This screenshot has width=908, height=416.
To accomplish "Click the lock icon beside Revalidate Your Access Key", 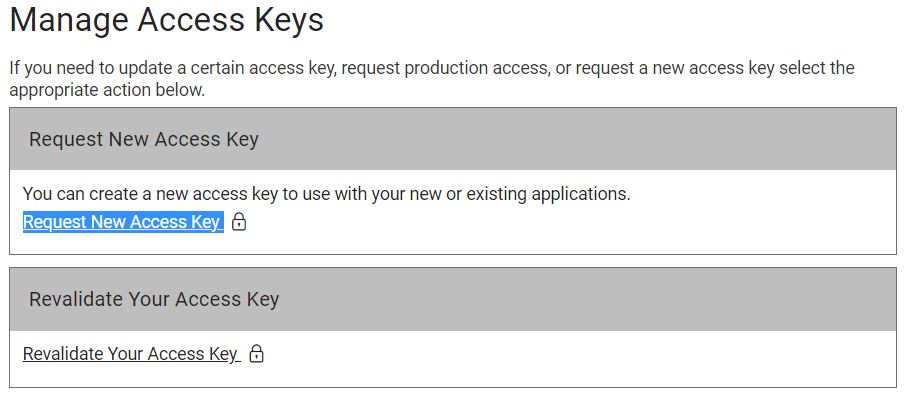I will pos(256,353).
